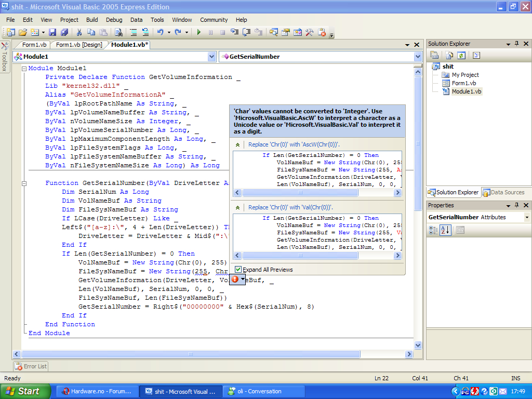Click the Find toolbar icon
This screenshot has height=399, width=532.
pyautogui.click(x=118, y=32)
